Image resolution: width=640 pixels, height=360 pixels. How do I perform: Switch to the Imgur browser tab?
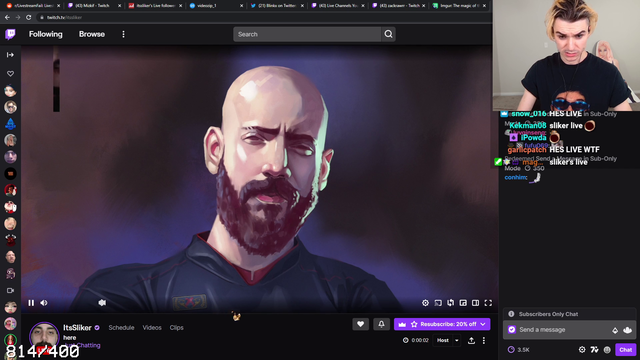point(459,5)
